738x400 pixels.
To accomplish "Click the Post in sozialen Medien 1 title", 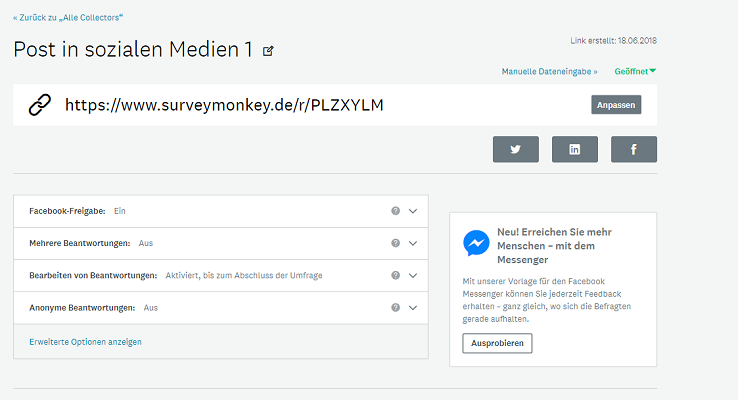I will tap(133, 49).
